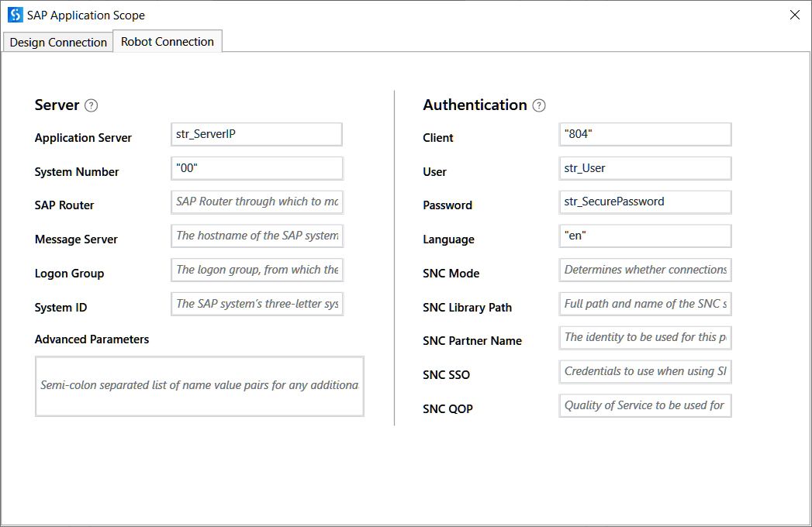Click into the SAP Router field
This screenshot has height=527, width=812.
coord(257,202)
